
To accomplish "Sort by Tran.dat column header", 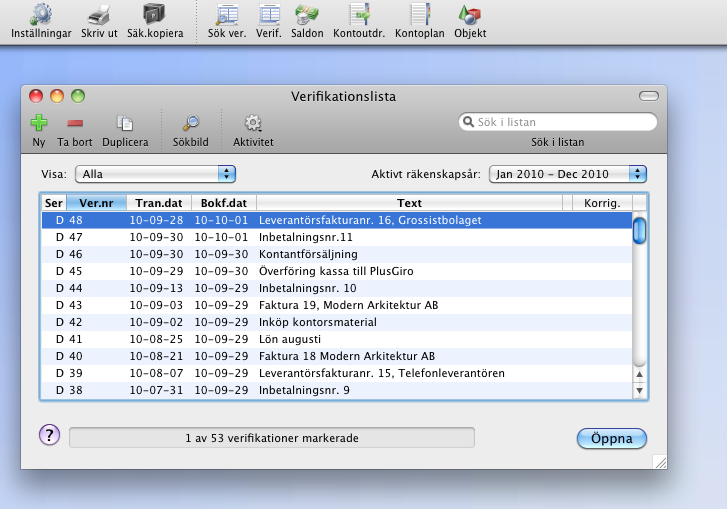I will 159,203.
